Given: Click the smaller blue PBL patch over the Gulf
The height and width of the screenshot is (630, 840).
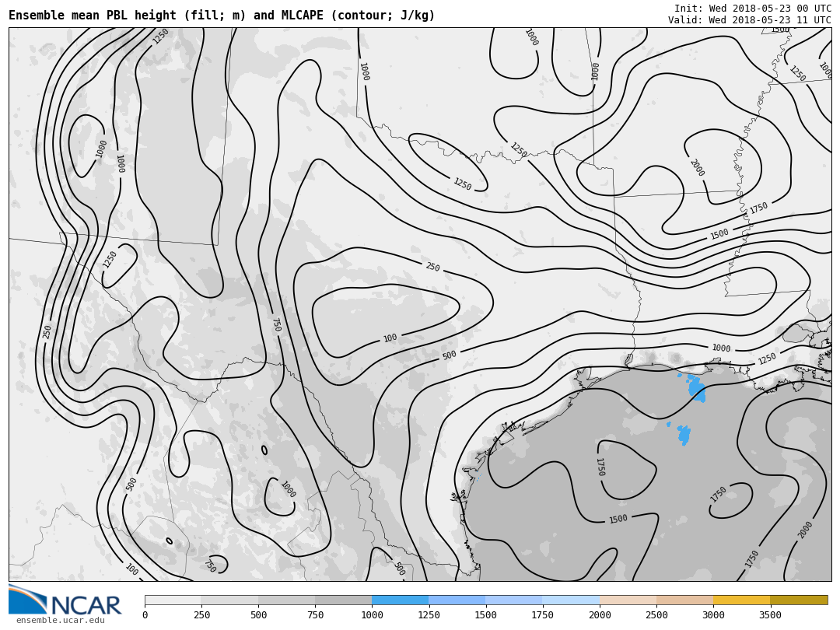Looking at the screenshot, I should [x=684, y=435].
